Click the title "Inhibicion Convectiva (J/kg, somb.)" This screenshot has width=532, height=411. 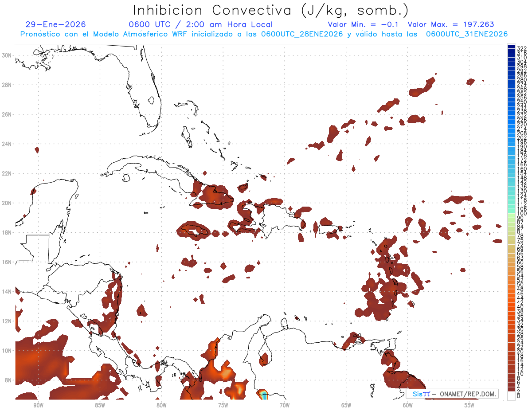coord(271,11)
